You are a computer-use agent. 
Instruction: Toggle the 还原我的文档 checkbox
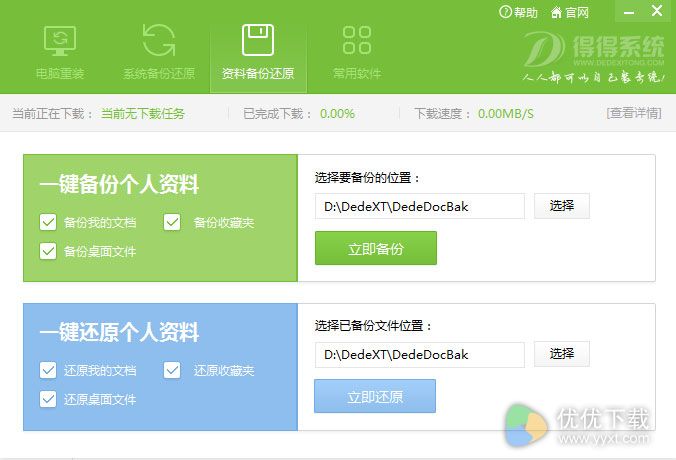coord(48,370)
